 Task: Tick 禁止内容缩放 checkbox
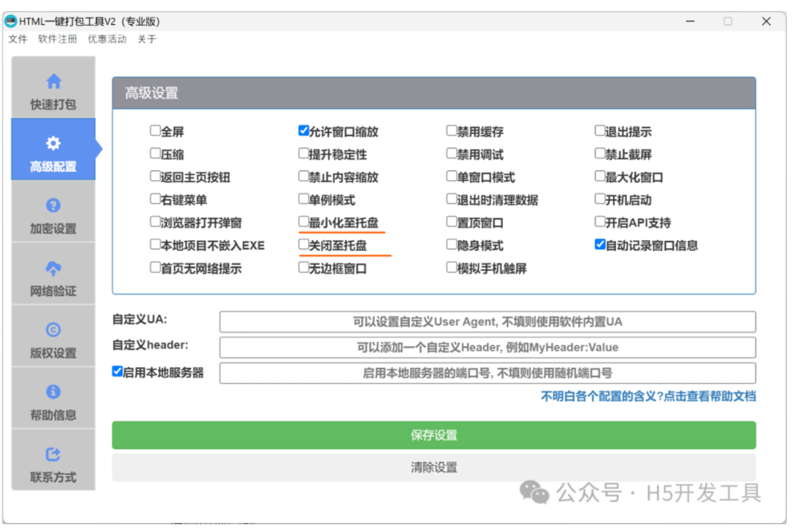304,177
